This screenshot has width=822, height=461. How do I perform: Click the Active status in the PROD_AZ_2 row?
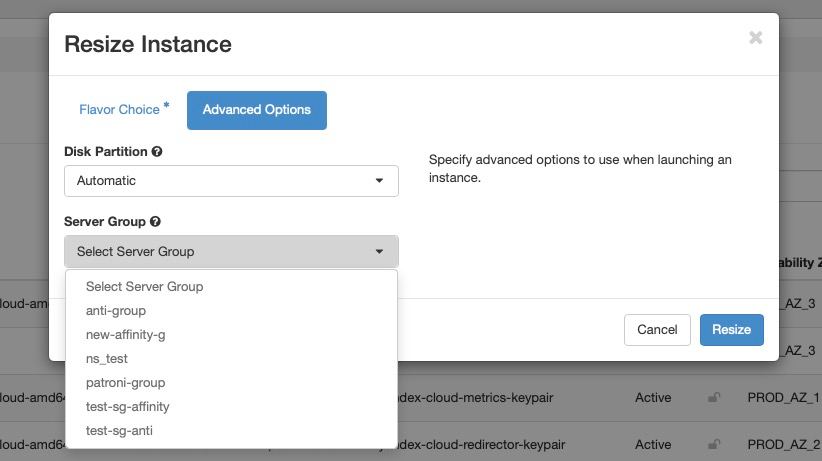(x=653, y=445)
